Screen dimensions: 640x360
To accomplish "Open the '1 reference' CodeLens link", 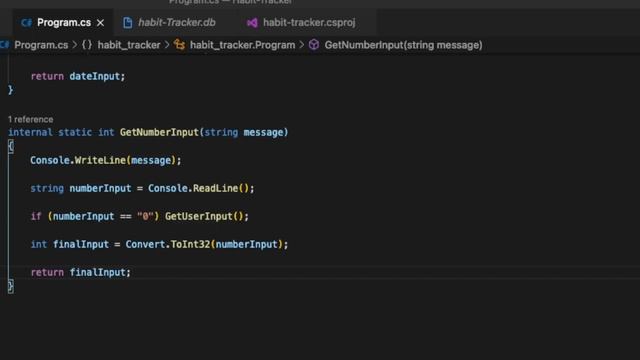I will click(31, 120).
